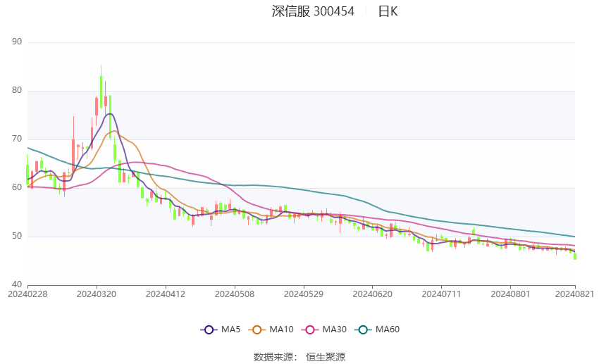Image resolution: width=599 pixels, height=364 pixels.
Task: Toggle the MA60 legend entry
Action: click(377, 330)
